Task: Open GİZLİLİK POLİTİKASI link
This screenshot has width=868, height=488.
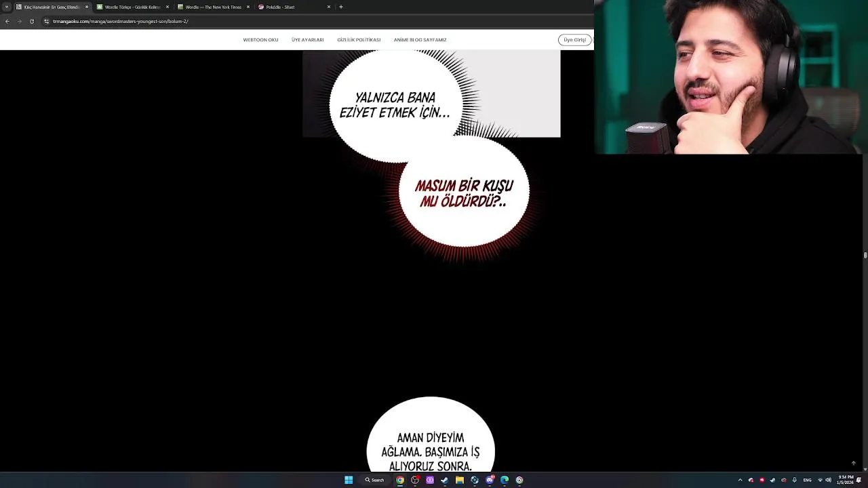Action: point(359,40)
